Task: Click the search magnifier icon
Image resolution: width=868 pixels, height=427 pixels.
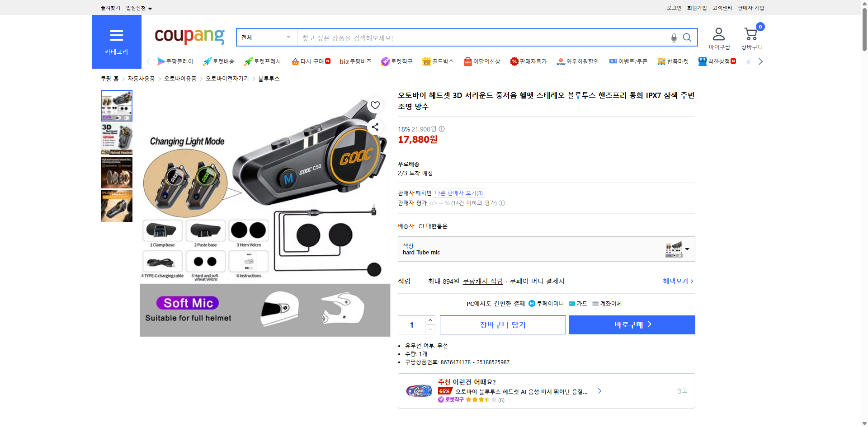Action: [x=687, y=38]
